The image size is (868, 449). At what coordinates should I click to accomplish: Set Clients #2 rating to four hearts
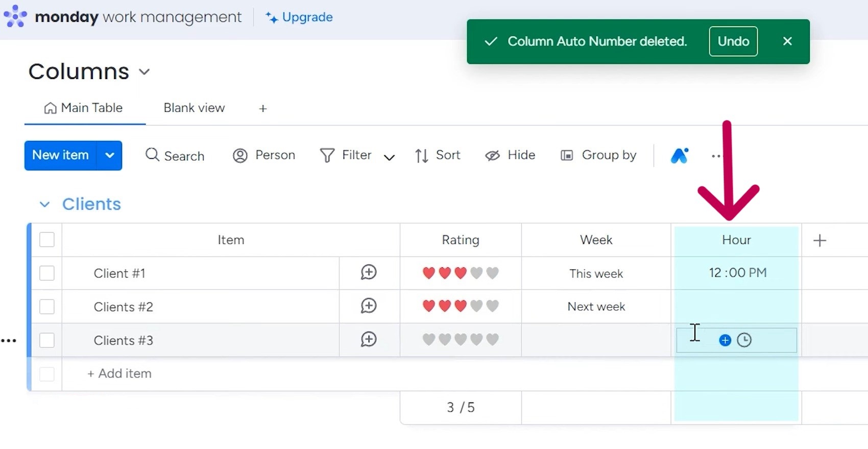tap(476, 306)
